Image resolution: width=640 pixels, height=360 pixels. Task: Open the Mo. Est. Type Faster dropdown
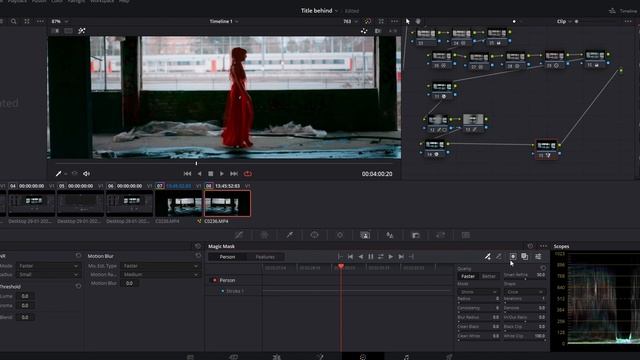coord(160,266)
